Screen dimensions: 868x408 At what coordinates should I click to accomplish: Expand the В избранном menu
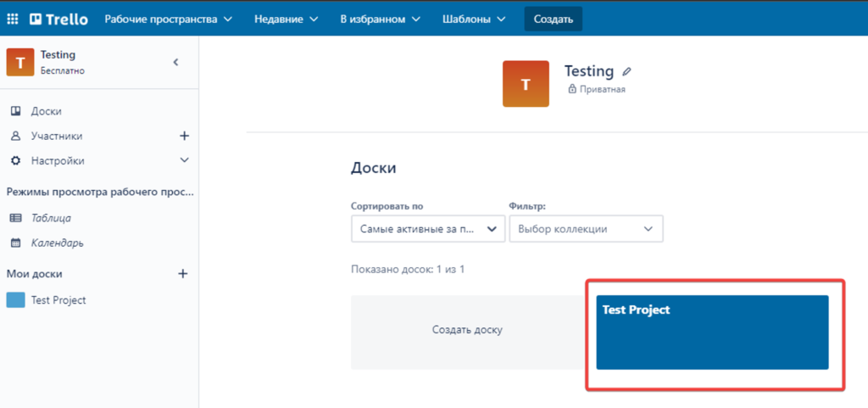(x=380, y=19)
